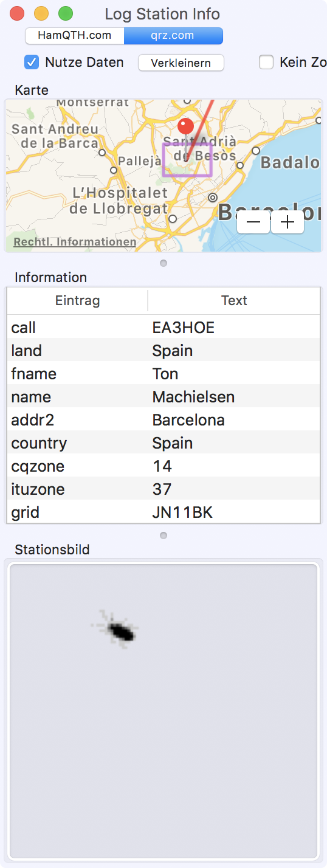Select the country row

[x=163, y=443]
